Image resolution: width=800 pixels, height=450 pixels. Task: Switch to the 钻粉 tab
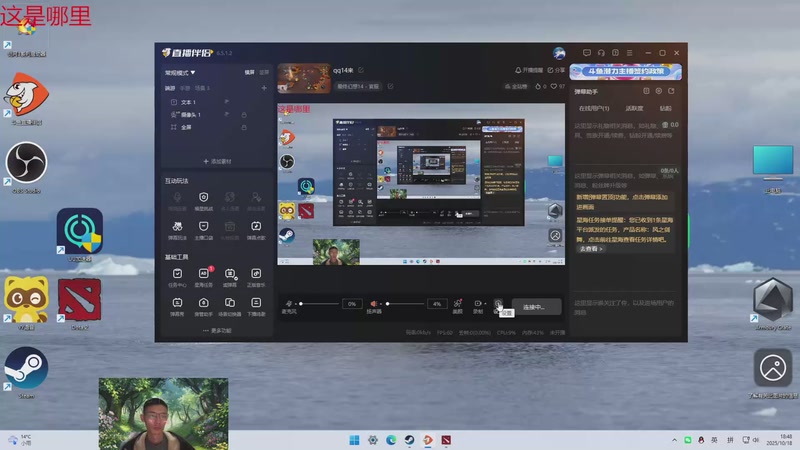(665, 108)
